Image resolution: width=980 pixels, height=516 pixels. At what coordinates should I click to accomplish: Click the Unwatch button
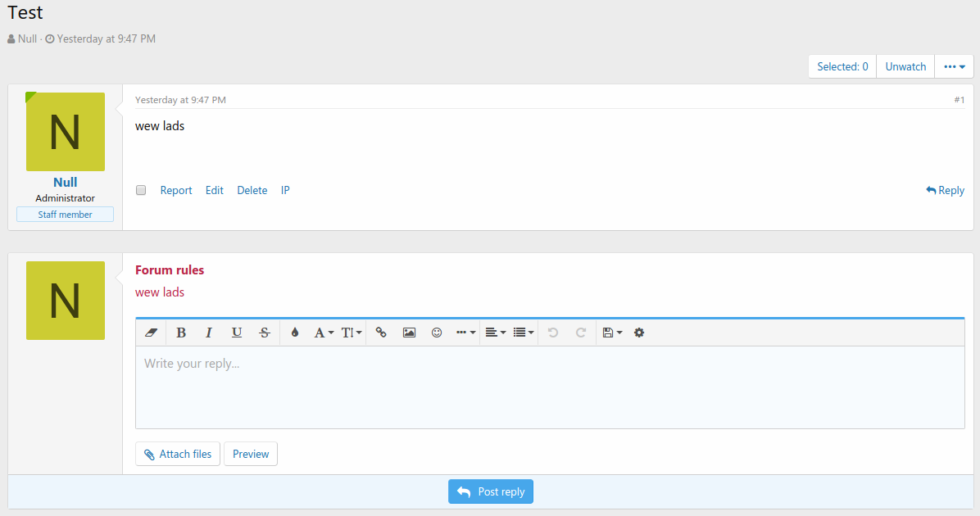click(x=905, y=67)
